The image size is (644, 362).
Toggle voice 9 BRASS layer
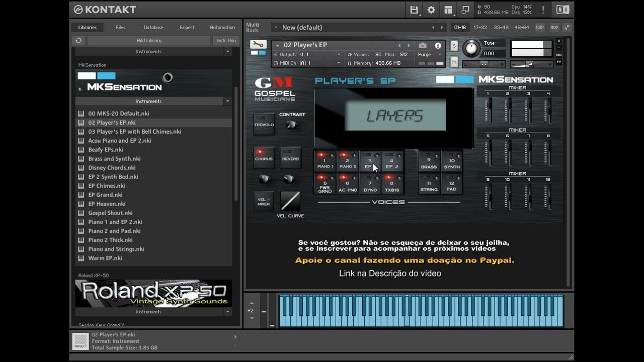pos(429,161)
